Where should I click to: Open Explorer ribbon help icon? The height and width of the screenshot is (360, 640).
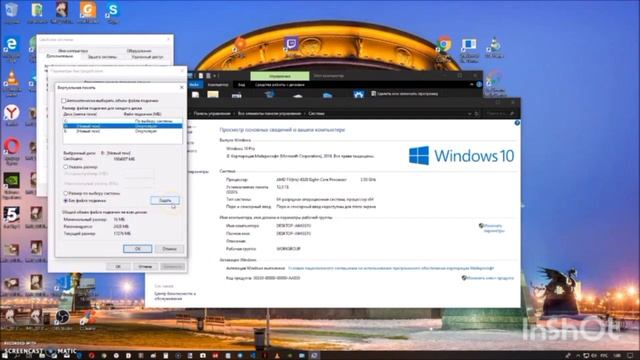coord(479,84)
